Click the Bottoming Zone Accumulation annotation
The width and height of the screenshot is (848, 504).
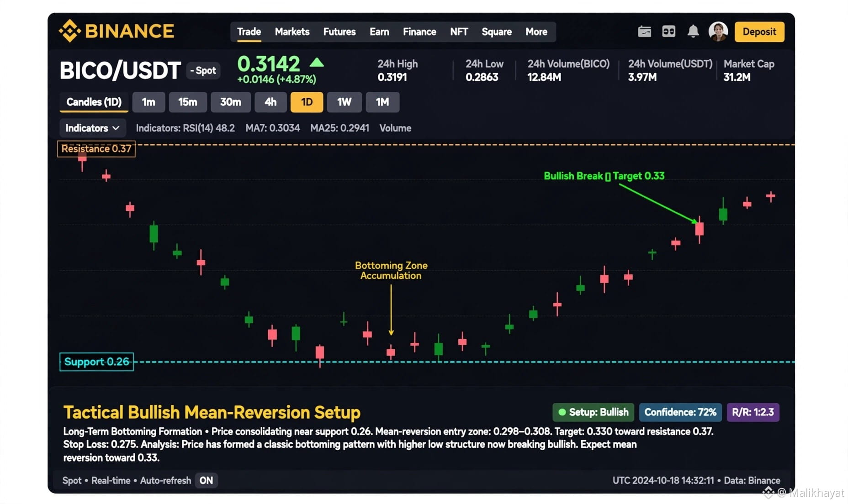[x=391, y=270]
